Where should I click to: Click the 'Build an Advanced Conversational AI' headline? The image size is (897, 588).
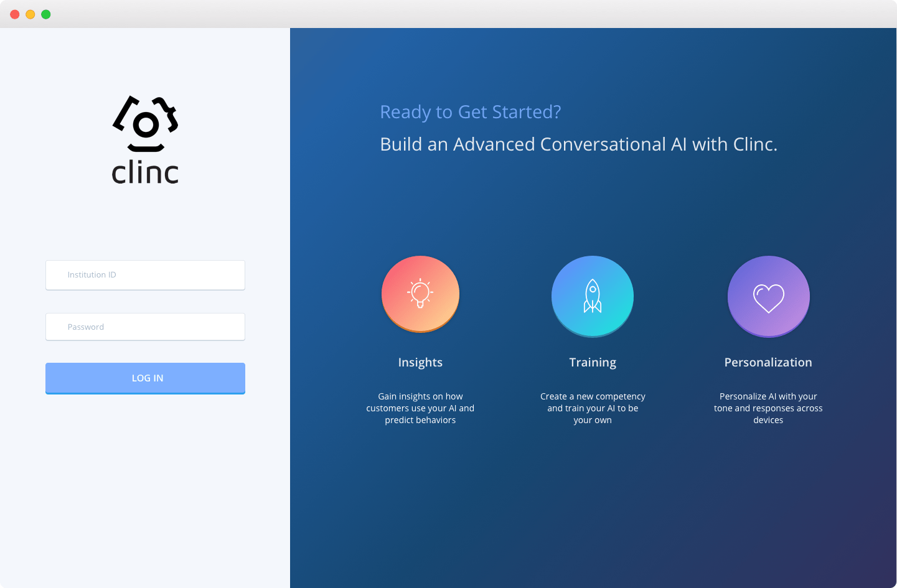click(x=579, y=144)
